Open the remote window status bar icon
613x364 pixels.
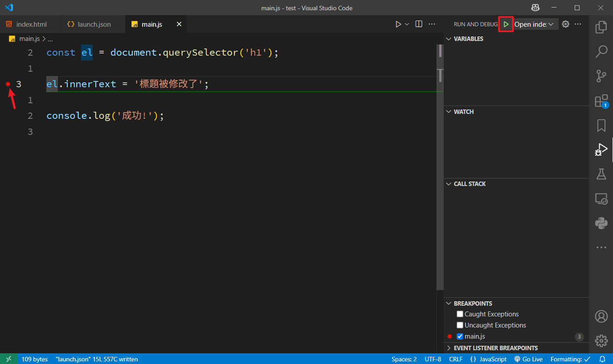pos(8,359)
